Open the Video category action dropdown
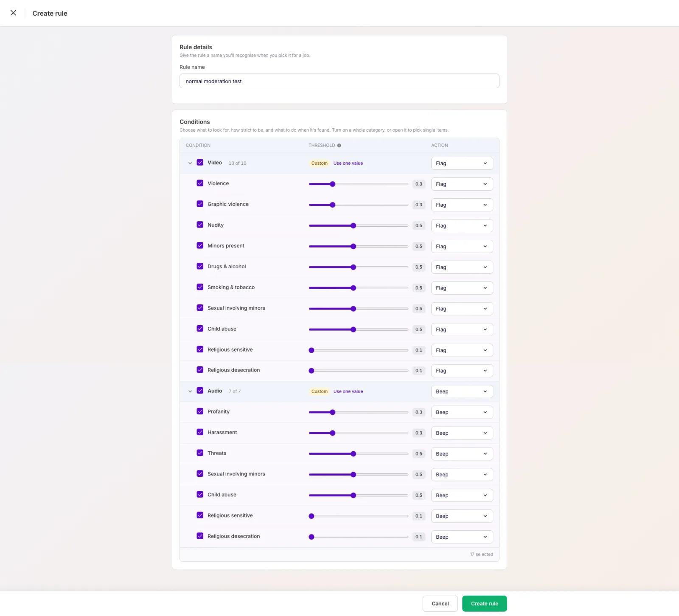The width and height of the screenshot is (679, 616). click(462, 163)
